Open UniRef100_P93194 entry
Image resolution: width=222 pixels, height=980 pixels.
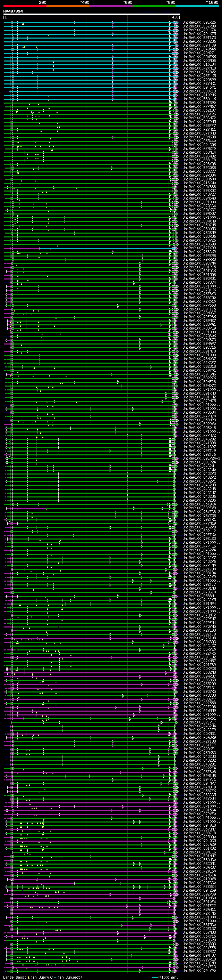(x=199, y=573)
